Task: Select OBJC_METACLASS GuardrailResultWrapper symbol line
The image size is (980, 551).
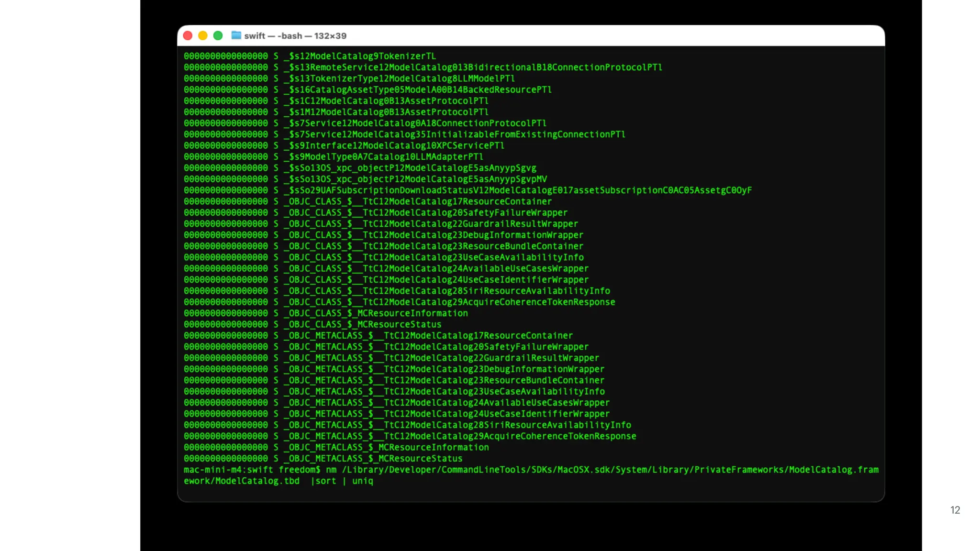Action: [x=441, y=358]
